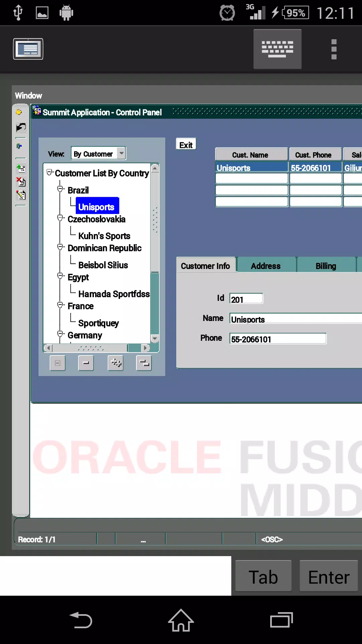
Task: Click the greyed collapse node button below the tree
Action: click(x=58, y=363)
